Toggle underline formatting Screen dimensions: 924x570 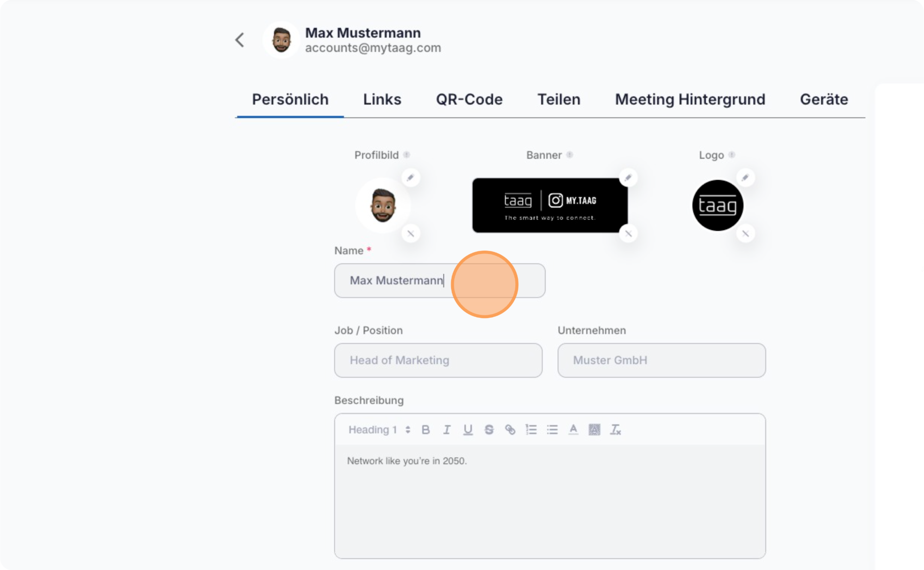point(468,430)
